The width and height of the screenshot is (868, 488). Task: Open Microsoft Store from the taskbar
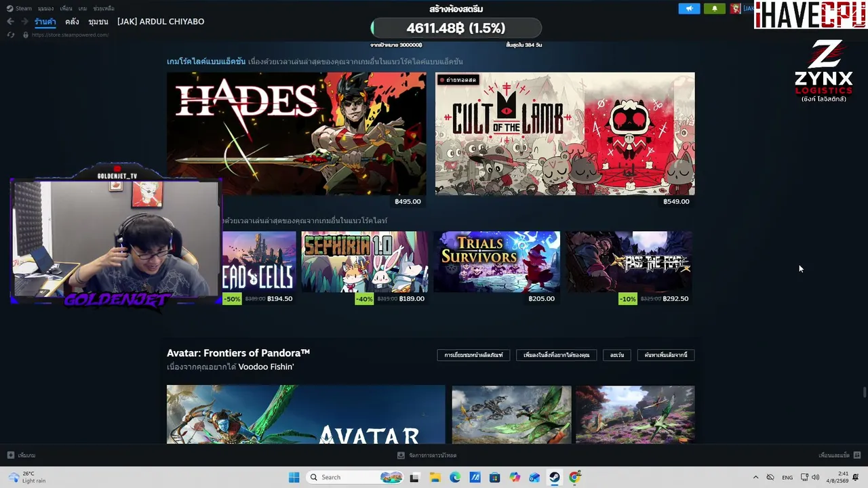(x=495, y=477)
